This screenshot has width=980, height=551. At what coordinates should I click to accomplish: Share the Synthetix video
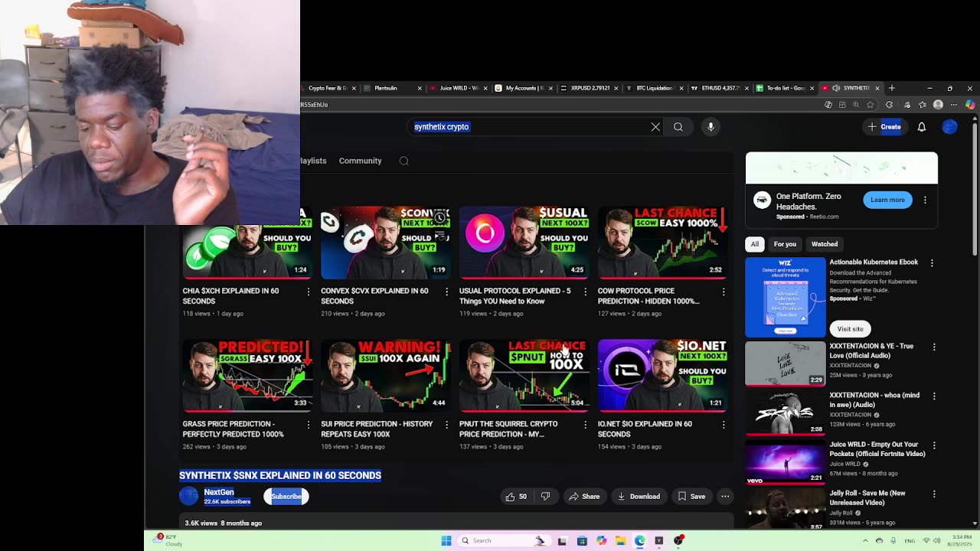pyautogui.click(x=583, y=497)
